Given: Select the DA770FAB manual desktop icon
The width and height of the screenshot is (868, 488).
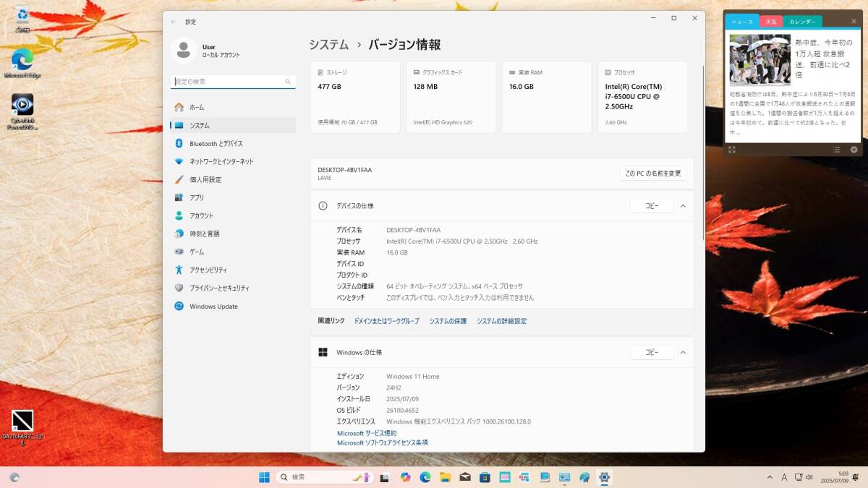Looking at the screenshot, I should point(22,428).
